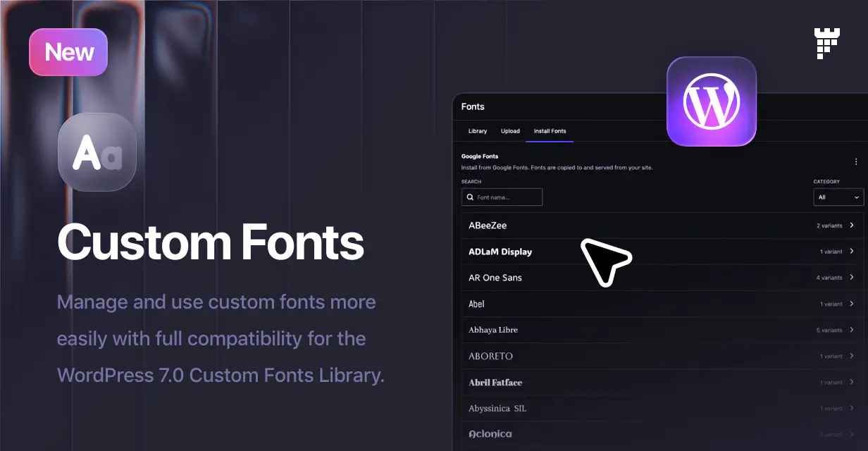Select the ADLaM Display font name

(500, 252)
